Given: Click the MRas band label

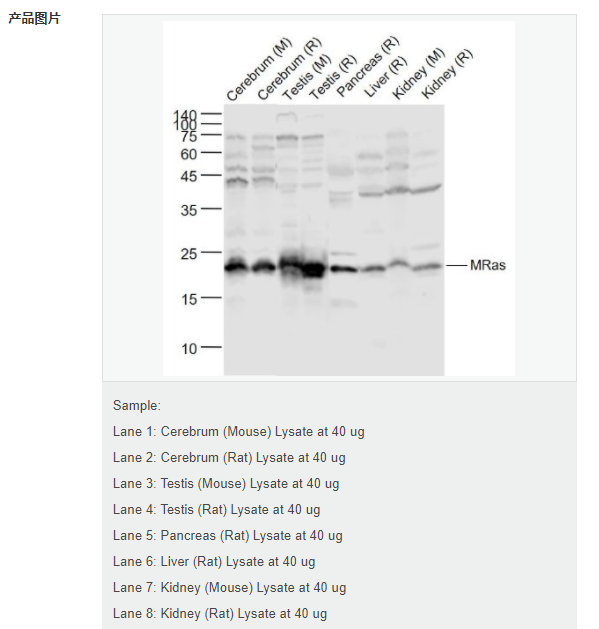Looking at the screenshot, I should (487, 265).
